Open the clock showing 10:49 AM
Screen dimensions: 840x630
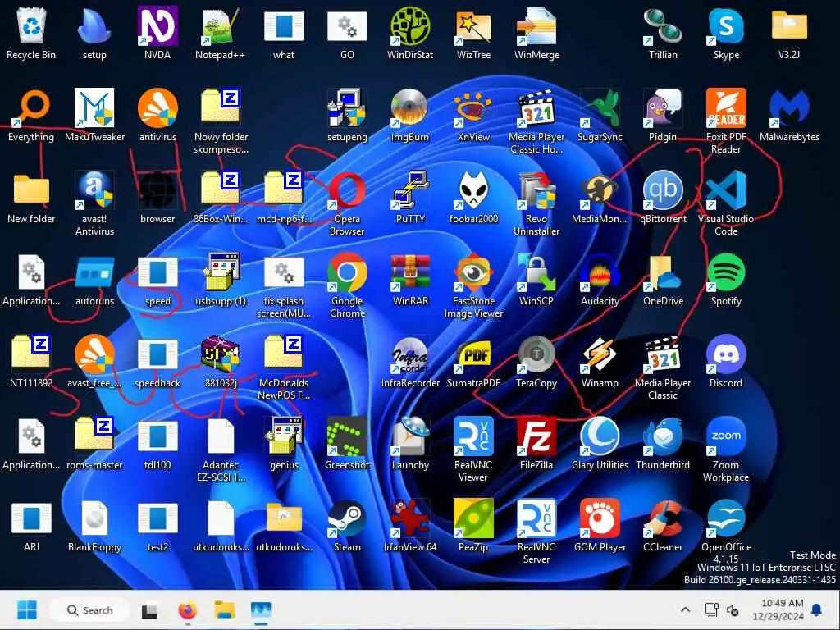[779, 609]
